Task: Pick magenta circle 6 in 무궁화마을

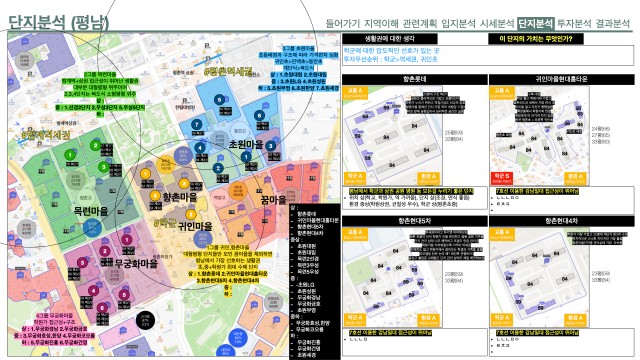Action: (102, 307)
